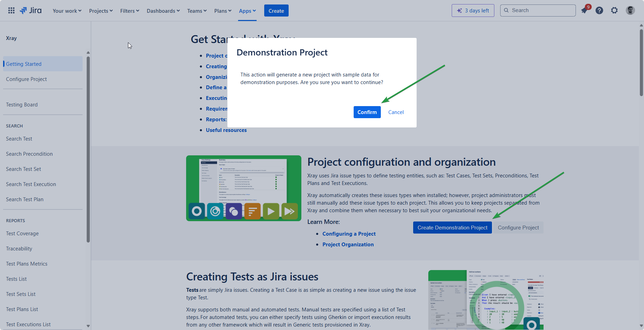644x330 pixels.
Task: Click Create Demonstration Project button
Action: pos(452,228)
